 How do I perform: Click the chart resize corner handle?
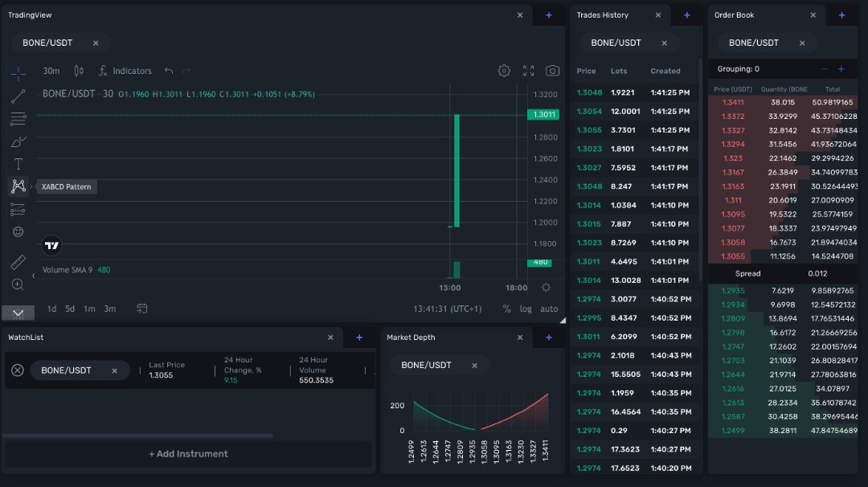[x=563, y=321]
